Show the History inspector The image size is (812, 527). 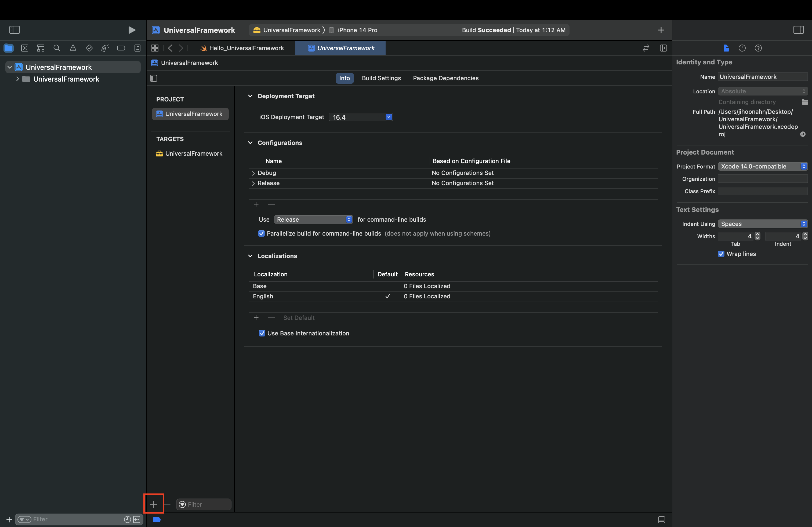tap(742, 48)
